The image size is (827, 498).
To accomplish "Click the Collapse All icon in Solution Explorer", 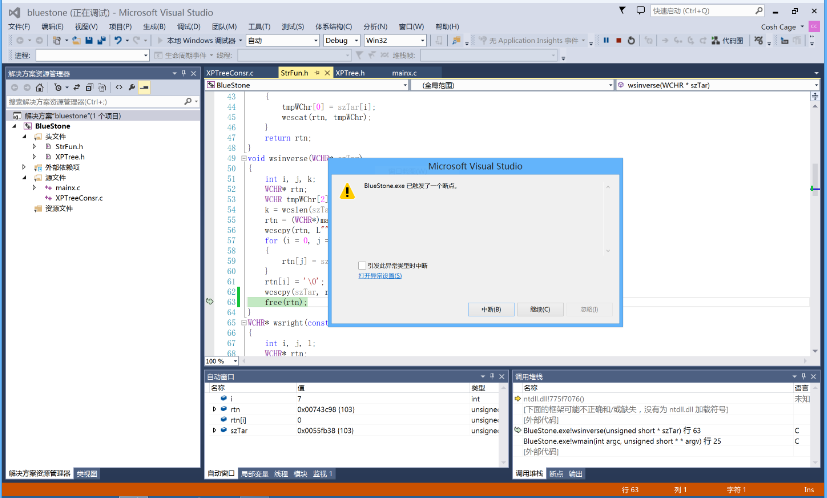I will tap(89, 88).
